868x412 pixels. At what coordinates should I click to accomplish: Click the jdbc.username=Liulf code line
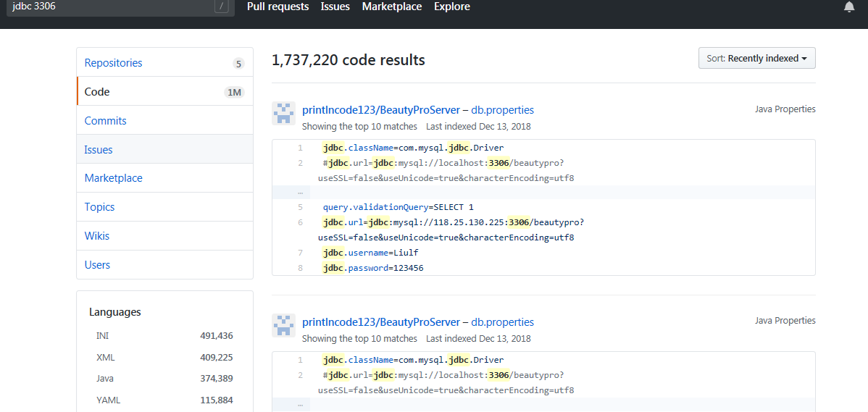coord(371,253)
